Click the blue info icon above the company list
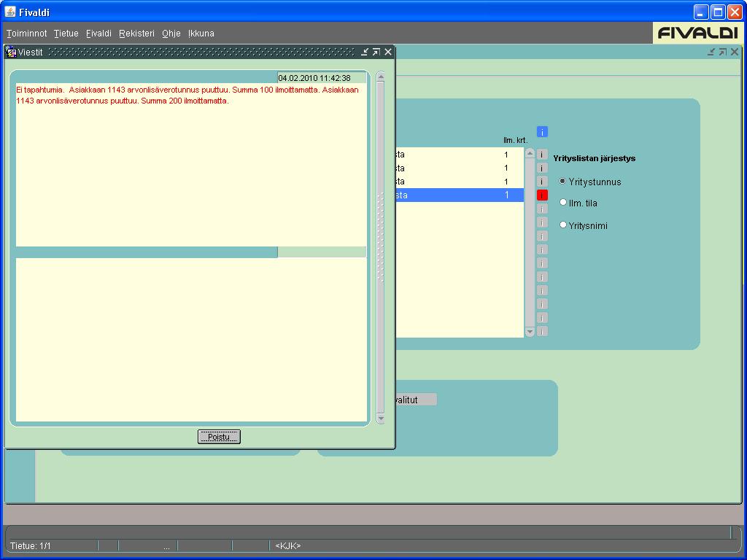 [542, 132]
